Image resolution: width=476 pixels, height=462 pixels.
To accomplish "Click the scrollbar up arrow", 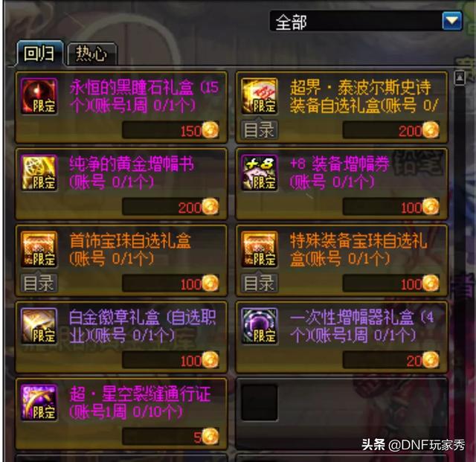I will [x=460, y=78].
